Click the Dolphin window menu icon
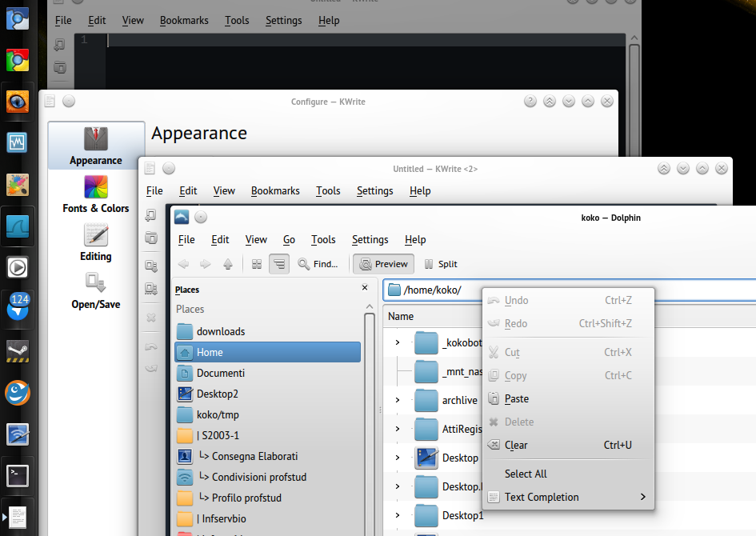Image resolution: width=756 pixels, height=536 pixels. 182,218
